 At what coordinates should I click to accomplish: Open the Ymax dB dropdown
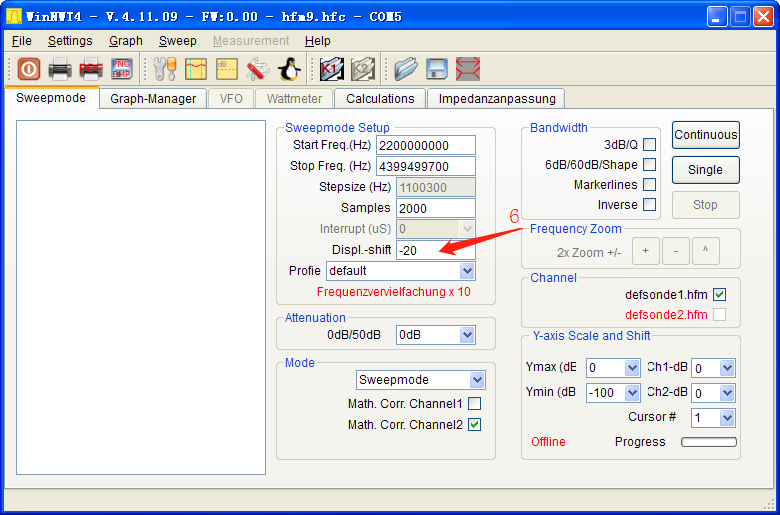click(x=631, y=368)
